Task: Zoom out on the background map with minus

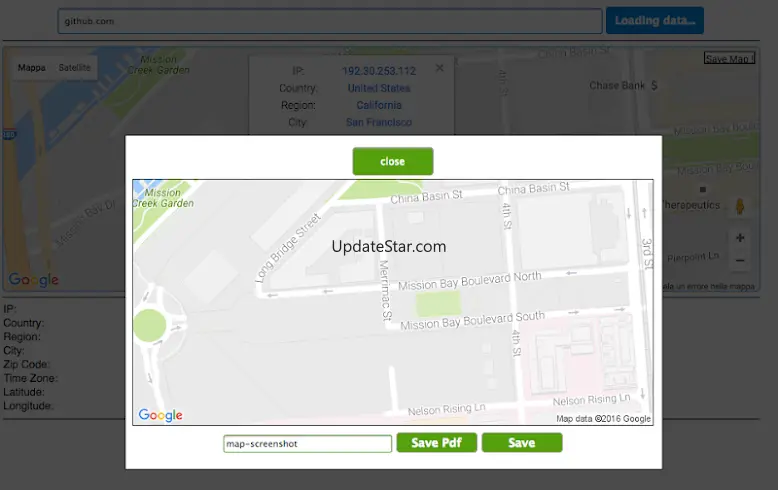Action: coord(740,260)
